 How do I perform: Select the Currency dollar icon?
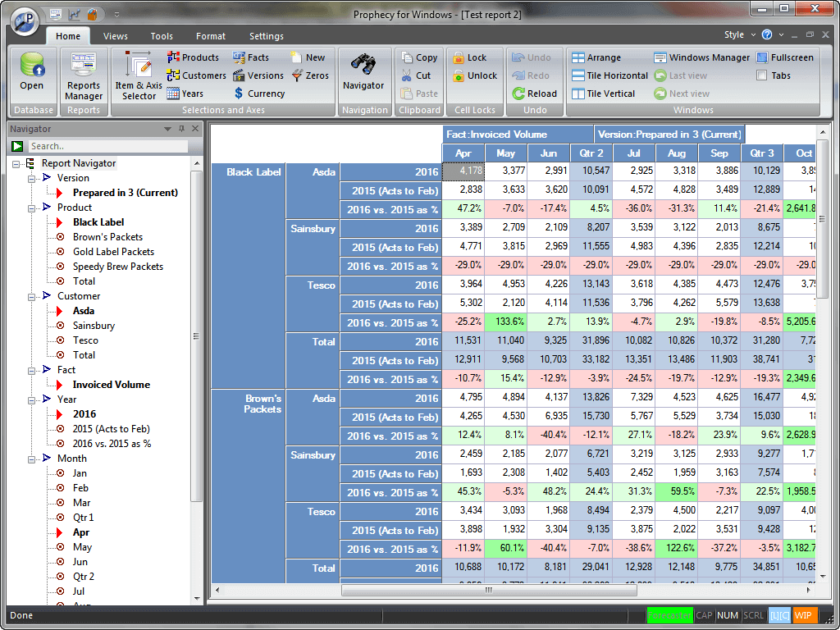point(239,94)
